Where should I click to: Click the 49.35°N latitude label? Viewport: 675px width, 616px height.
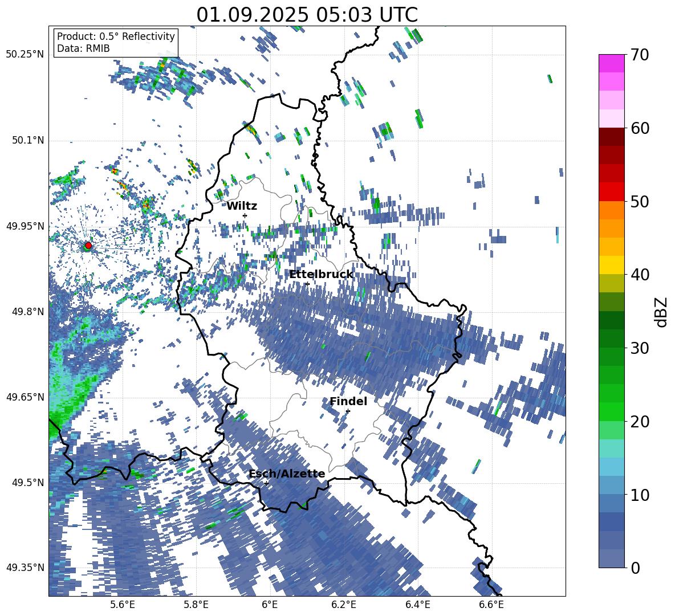25,568
